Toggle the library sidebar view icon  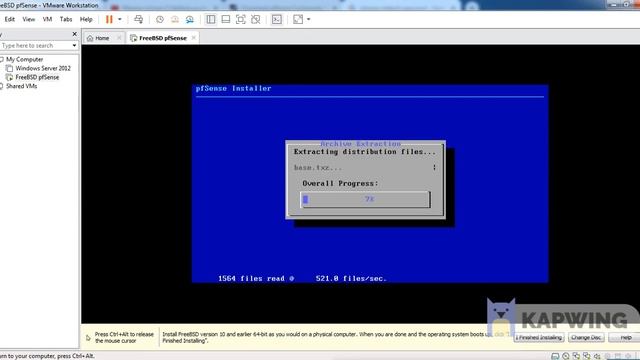(211, 19)
